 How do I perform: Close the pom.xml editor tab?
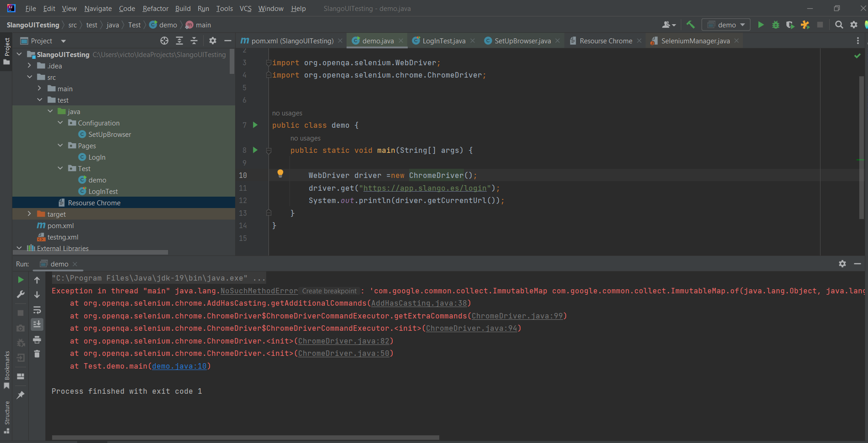click(x=340, y=41)
